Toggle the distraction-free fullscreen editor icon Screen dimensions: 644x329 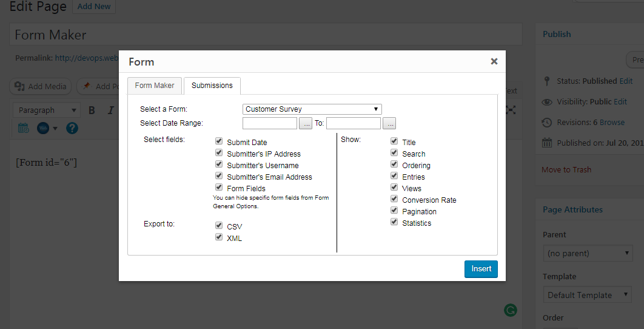[511, 110]
